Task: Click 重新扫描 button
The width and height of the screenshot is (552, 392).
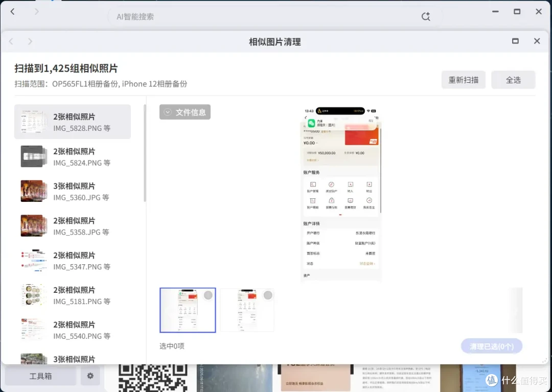Action: coord(463,80)
